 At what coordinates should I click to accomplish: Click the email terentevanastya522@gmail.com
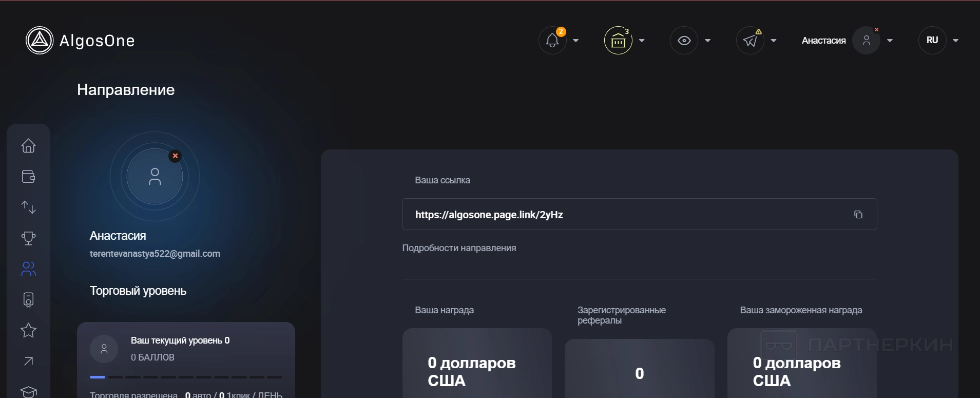pyautogui.click(x=155, y=254)
